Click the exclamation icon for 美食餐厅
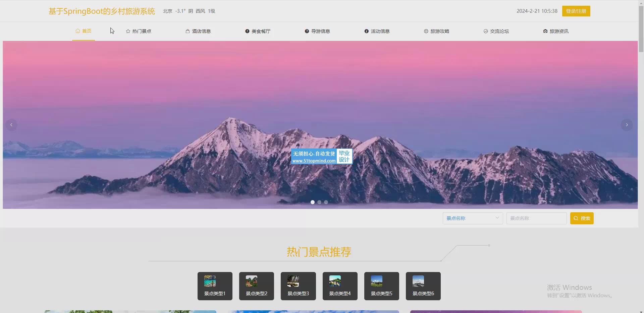The height and width of the screenshot is (313, 644). [247, 31]
